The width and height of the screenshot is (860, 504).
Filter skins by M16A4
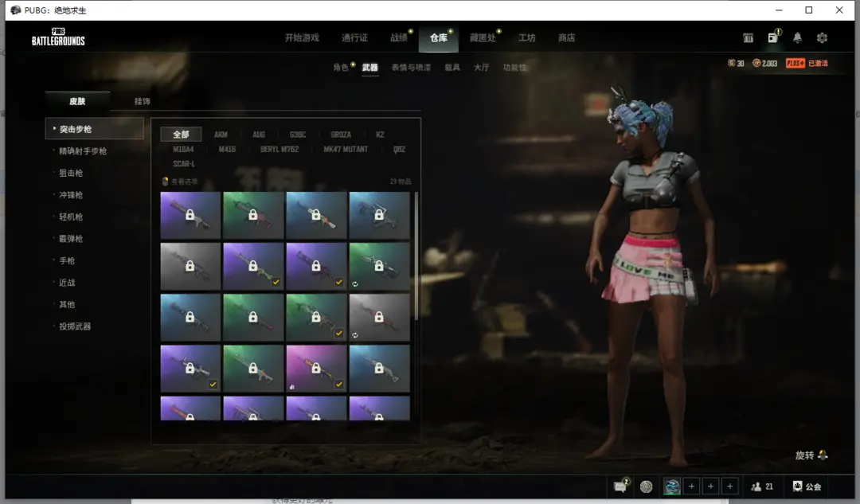pos(183,149)
